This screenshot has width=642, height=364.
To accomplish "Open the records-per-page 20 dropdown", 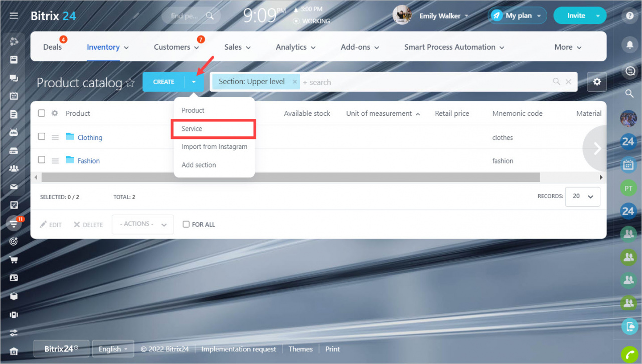I will point(582,197).
